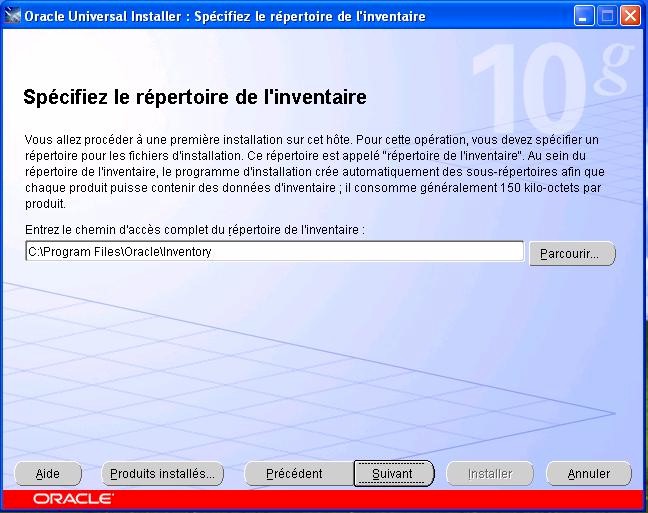The image size is (648, 513).
Task: Click the heading Spécifiez le répertoire de l'inventaire
Action: (194, 98)
